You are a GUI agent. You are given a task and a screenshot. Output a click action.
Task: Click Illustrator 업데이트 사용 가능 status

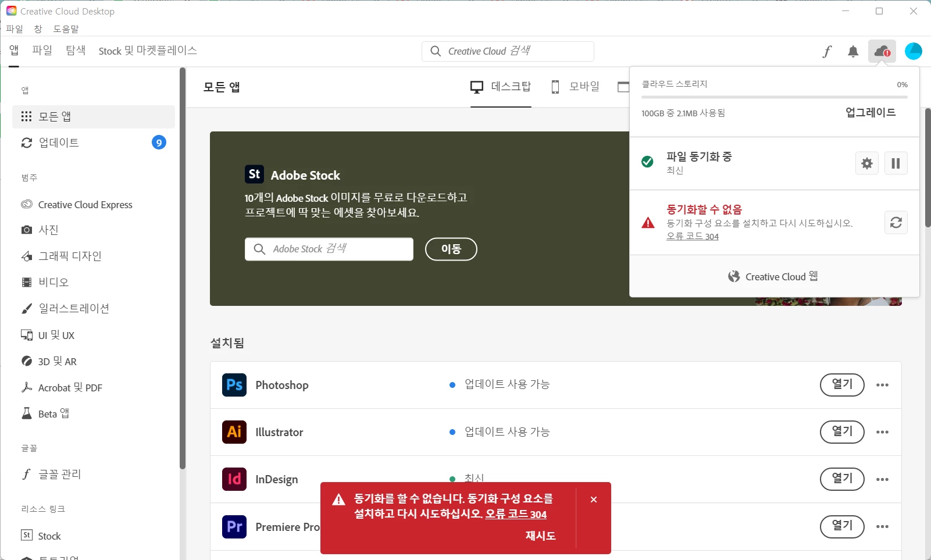point(500,432)
